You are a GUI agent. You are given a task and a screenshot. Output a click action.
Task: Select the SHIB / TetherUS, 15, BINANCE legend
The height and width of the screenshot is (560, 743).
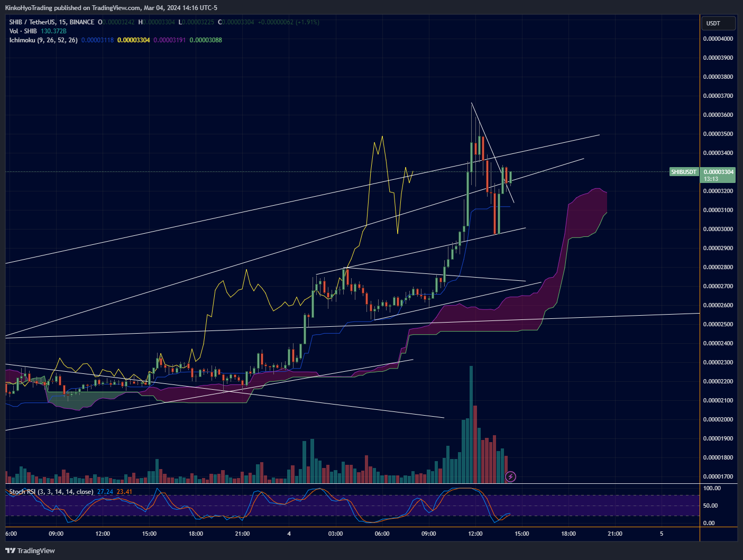[52, 22]
